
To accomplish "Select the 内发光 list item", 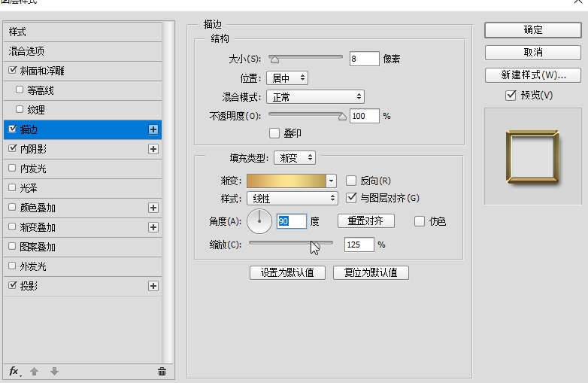I will point(83,169).
